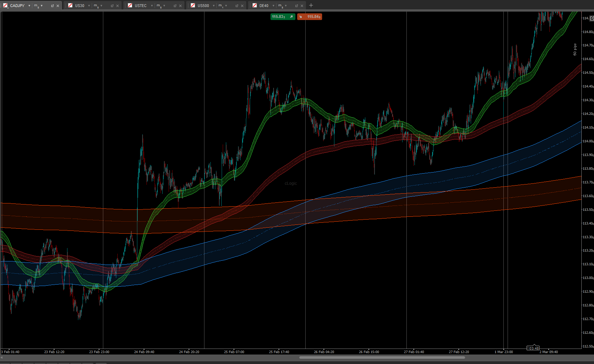Viewport: 594px width, 364px height.
Task: Click the US30 symbol icon on its tab
Action: coord(70,5)
